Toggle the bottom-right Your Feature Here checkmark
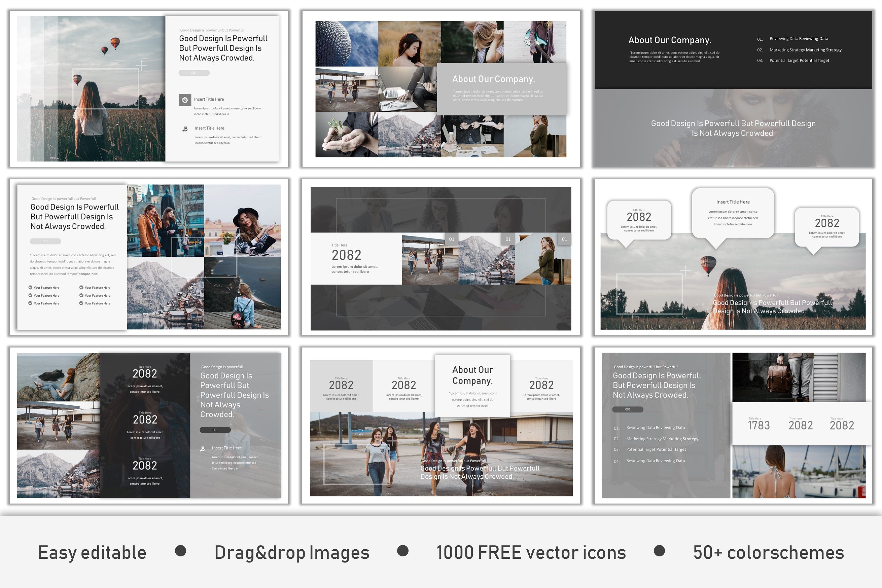Image resolution: width=882 pixels, height=588 pixels. coord(81,303)
